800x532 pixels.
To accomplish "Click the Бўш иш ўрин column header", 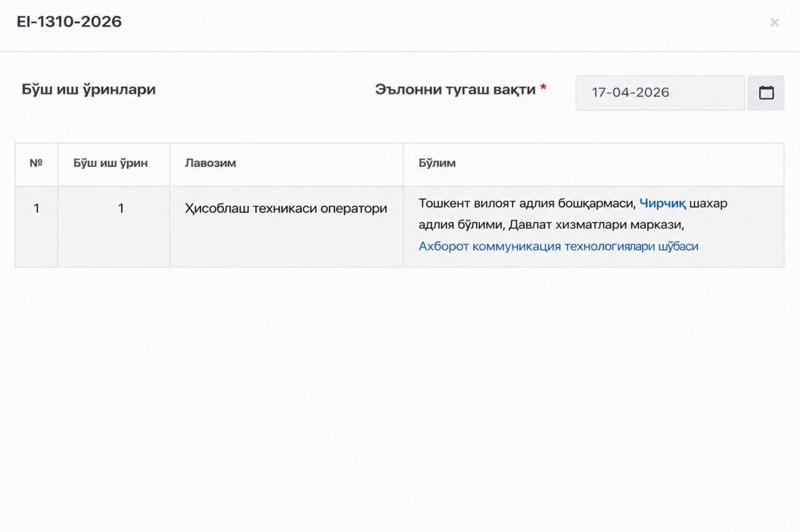I will (114, 164).
